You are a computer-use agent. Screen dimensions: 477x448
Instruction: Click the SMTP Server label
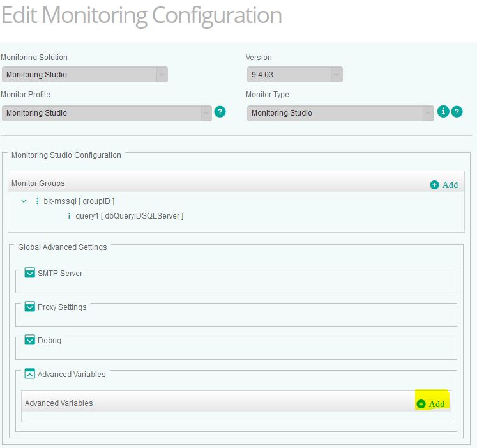(x=60, y=273)
